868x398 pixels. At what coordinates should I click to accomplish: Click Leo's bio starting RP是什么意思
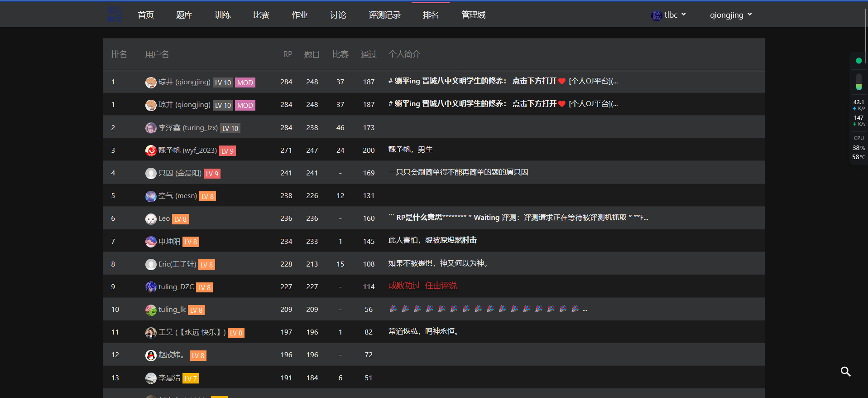click(x=518, y=218)
